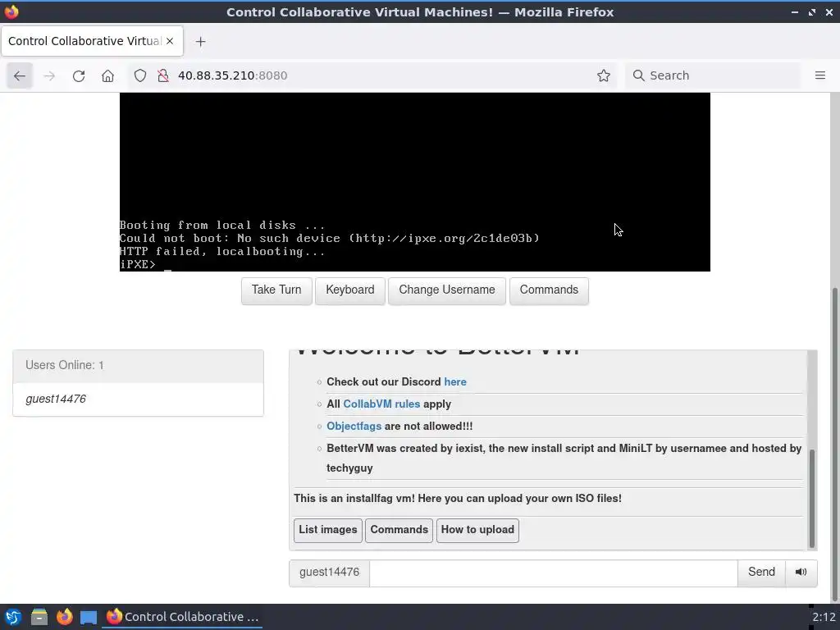Open the Firefox hamburger menu
This screenshot has height=630, width=840.
point(820,75)
